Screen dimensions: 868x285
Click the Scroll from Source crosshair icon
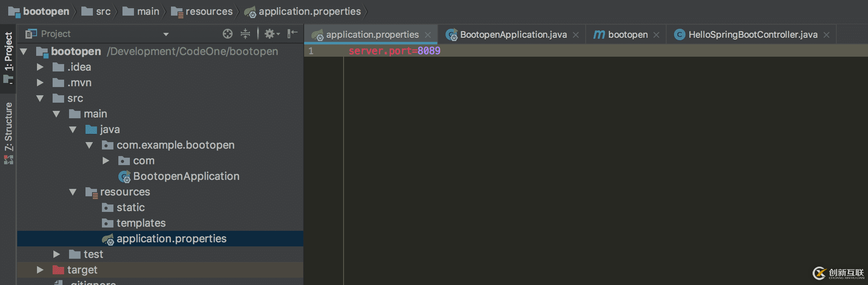[228, 34]
